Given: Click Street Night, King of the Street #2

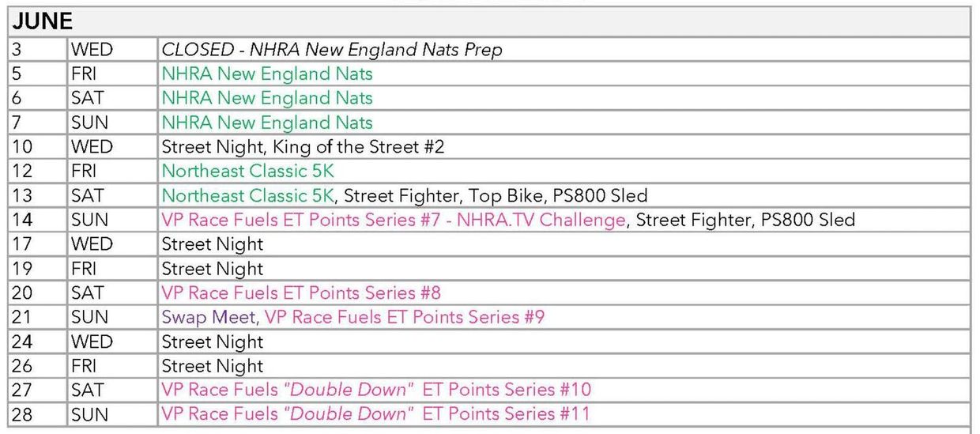Looking at the screenshot, I should [303, 147].
